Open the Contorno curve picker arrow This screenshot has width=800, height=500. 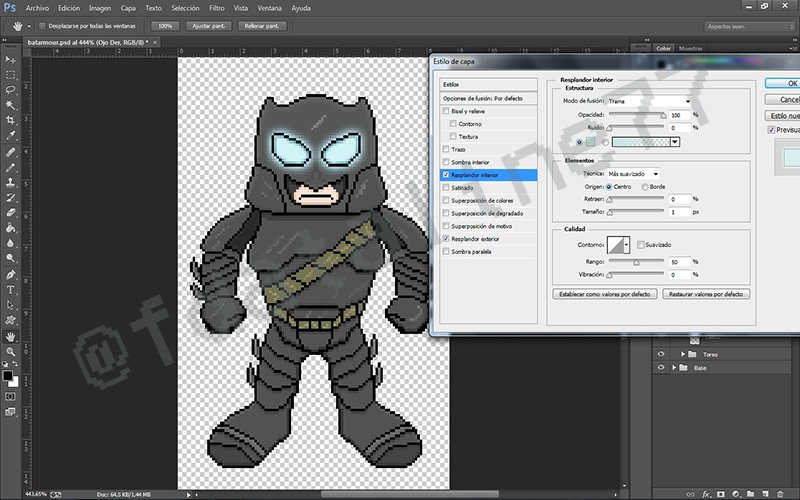(627, 244)
